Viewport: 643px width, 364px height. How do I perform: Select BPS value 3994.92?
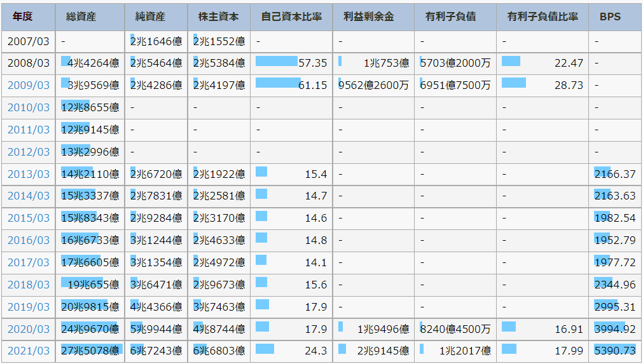click(x=615, y=329)
